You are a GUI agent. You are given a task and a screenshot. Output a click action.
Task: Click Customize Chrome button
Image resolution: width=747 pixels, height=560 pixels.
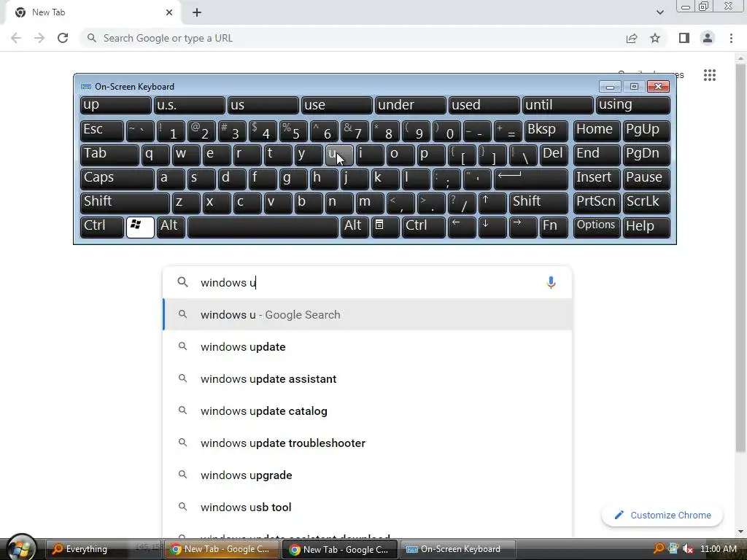coord(662,516)
